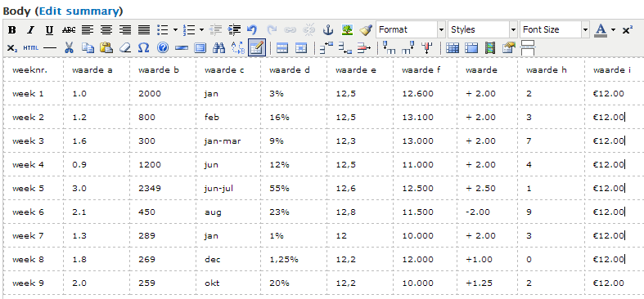This screenshot has height=299, width=644.
Task: Insert a numbered list
Action: coord(189,30)
